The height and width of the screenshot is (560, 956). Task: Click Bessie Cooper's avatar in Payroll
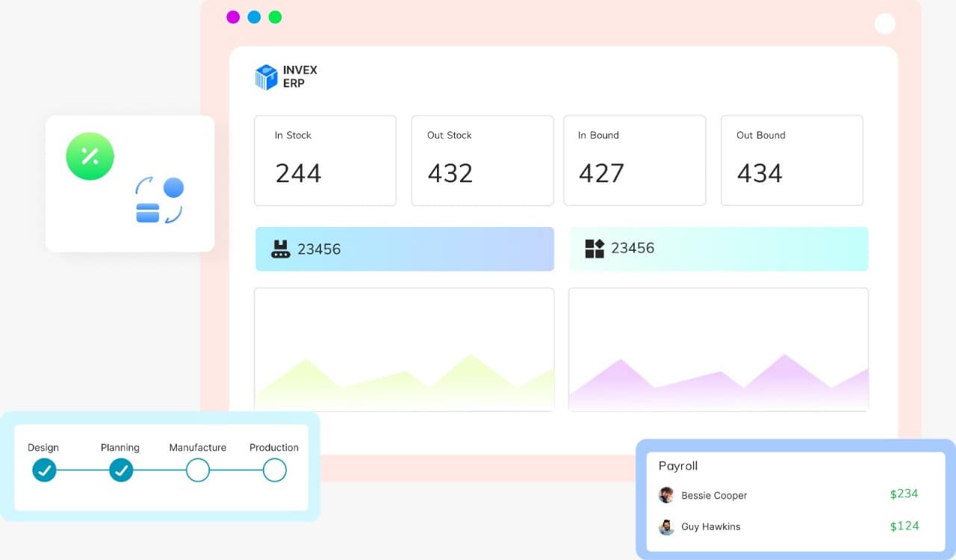pyautogui.click(x=666, y=495)
